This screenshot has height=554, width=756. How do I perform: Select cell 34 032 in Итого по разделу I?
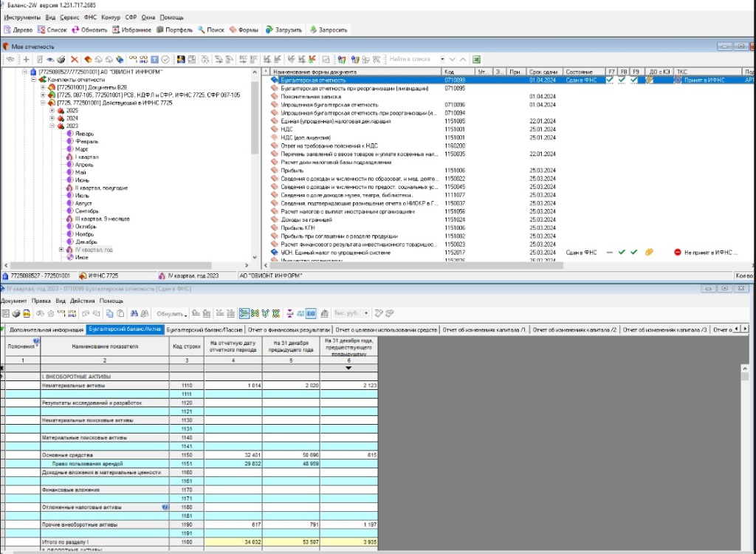(233, 542)
